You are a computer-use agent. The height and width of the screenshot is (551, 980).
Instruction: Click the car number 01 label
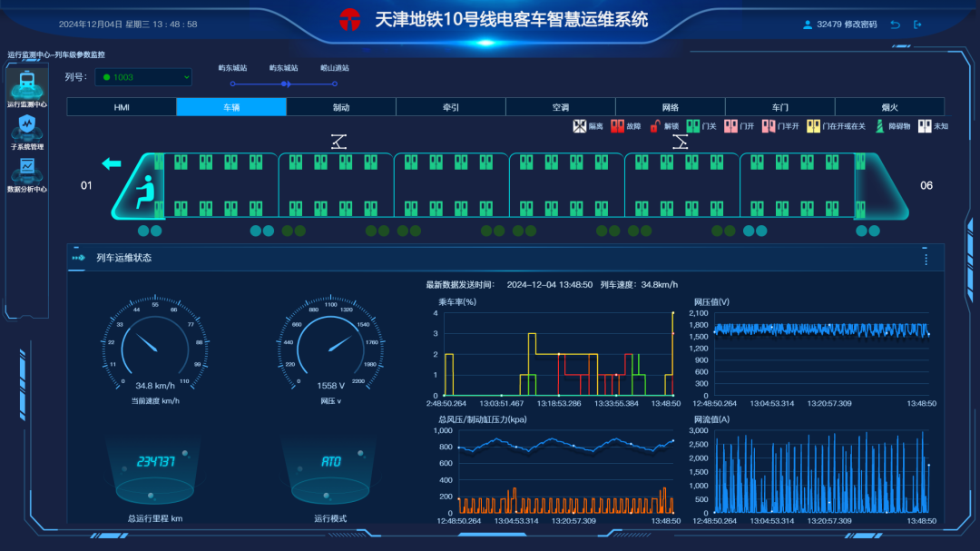86,186
